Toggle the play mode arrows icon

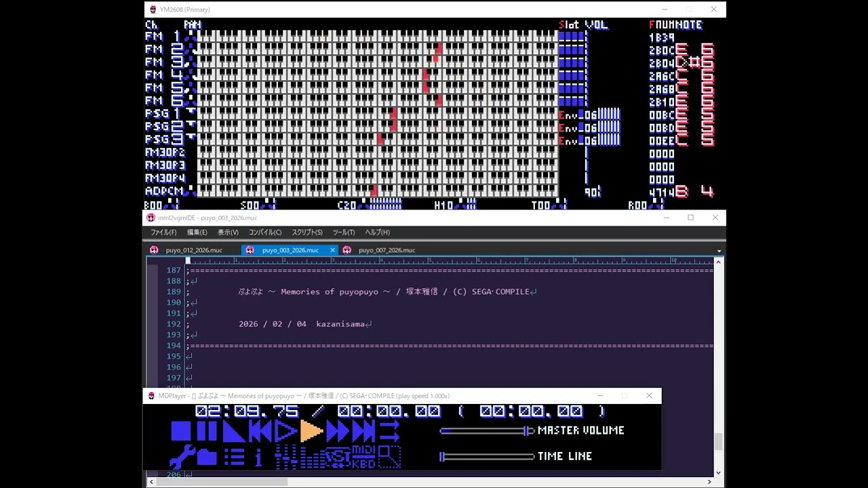[389, 431]
